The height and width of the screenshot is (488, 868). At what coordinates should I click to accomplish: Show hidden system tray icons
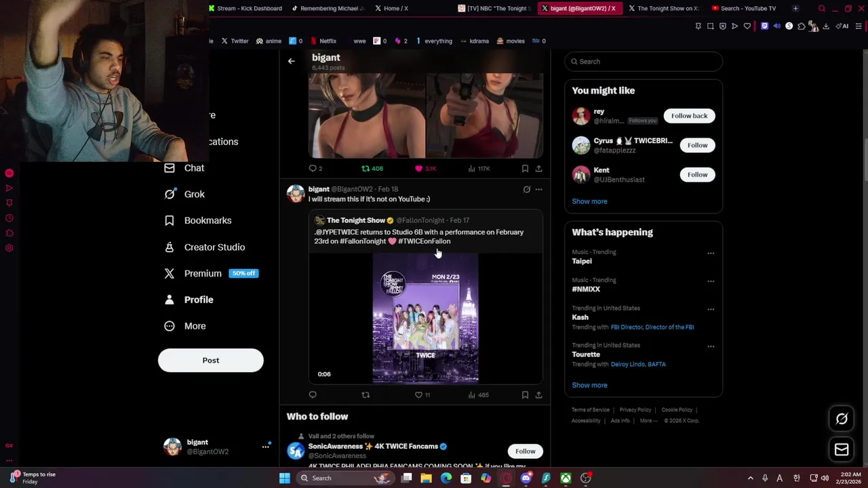click(x=750, y=479)
